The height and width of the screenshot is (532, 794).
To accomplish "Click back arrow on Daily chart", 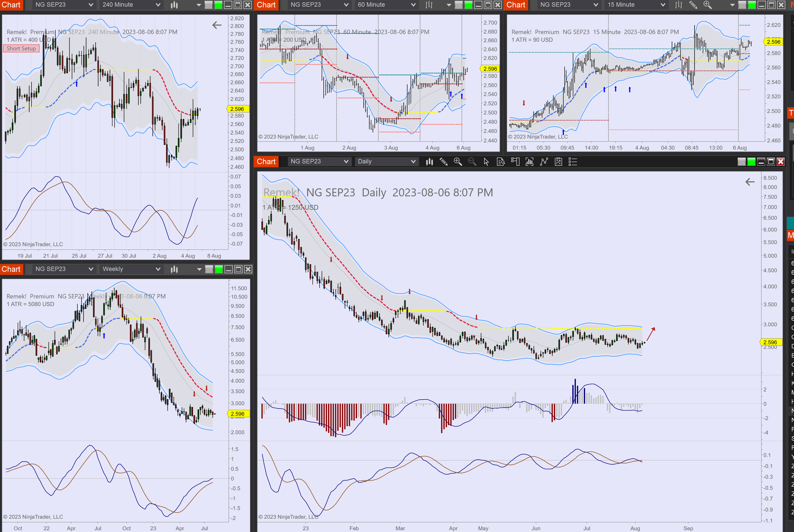I will coord(750,182).
